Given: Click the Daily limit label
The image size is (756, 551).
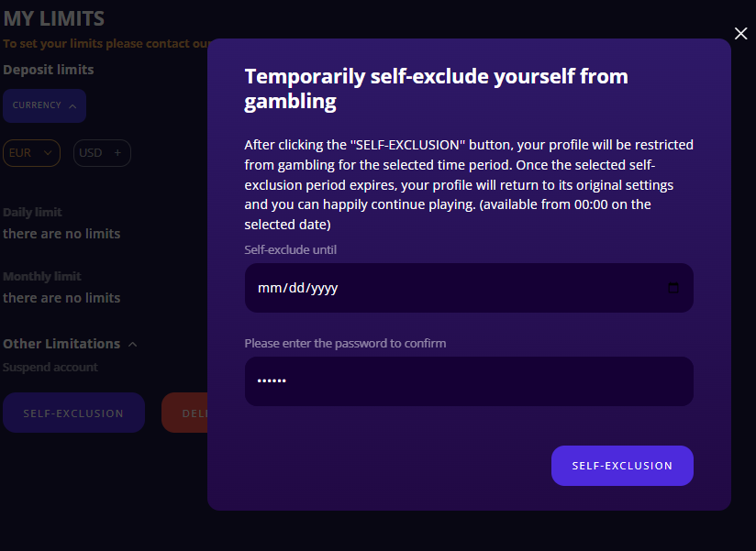Looking at the screenshot, I should pos(32,212).
